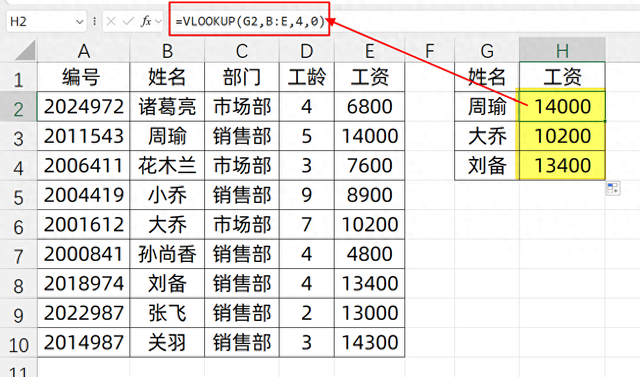
Task: Select column B header
Action: (167, 51)
